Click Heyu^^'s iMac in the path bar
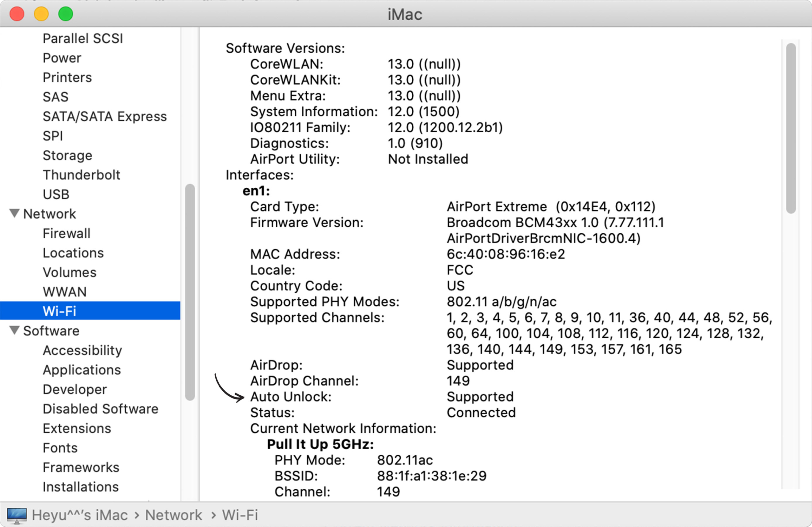812x527 pixels. (x=80, y=515)
